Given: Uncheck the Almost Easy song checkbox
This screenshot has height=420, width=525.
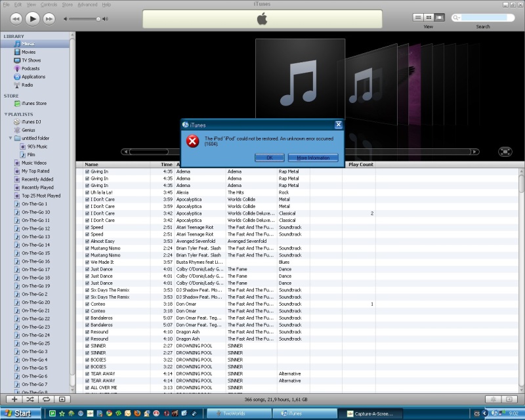Looking at the screenshot, I should [x=87, y=241].
